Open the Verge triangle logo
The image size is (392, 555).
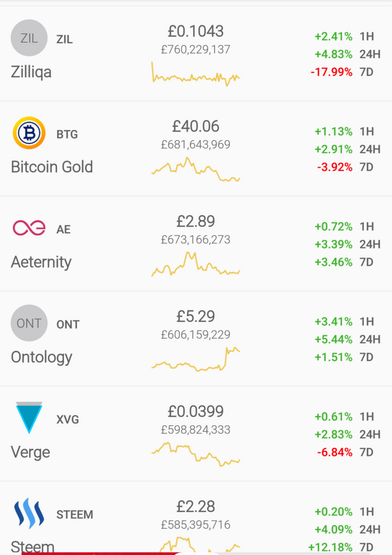29,418
